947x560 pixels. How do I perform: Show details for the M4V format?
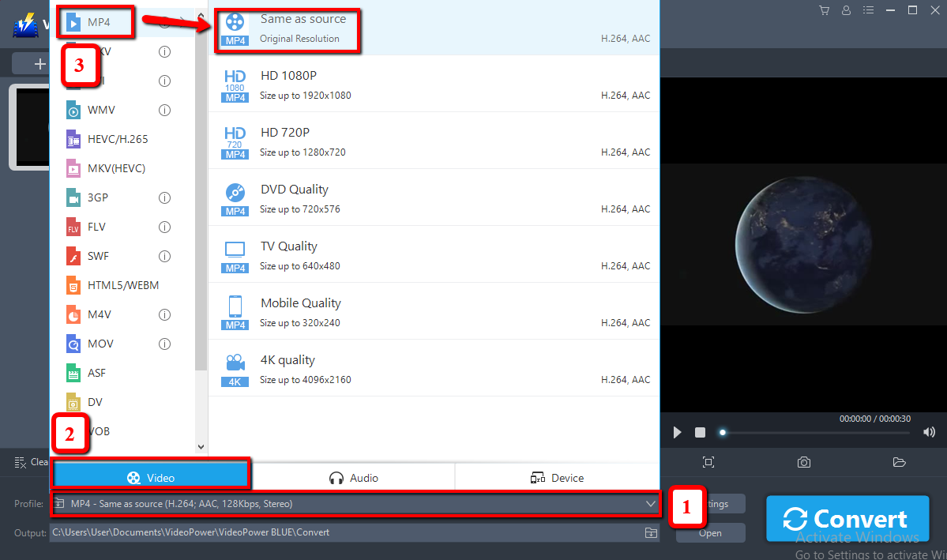point(164,314)
